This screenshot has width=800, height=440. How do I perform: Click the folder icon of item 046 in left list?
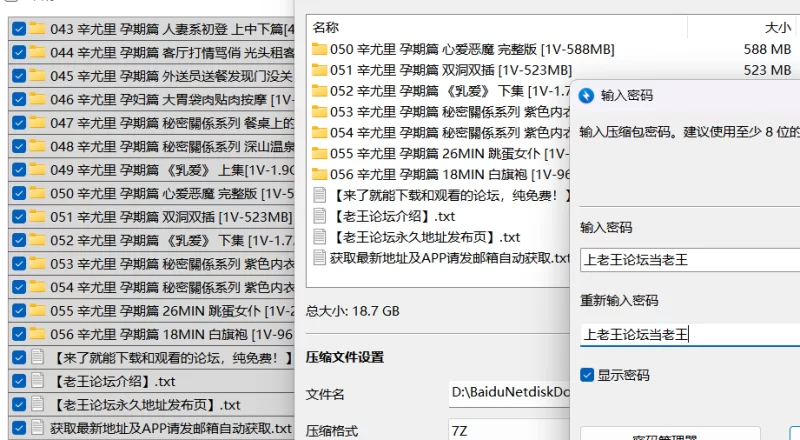tap(37, 99)
